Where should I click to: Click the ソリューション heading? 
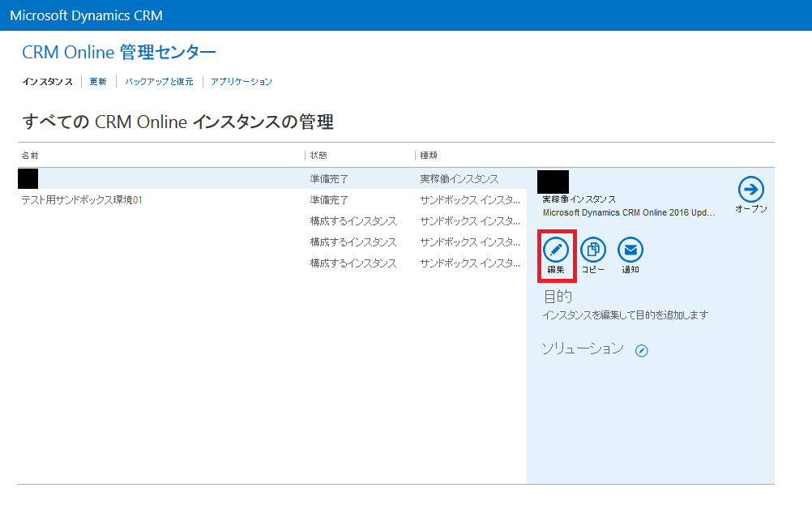(583, 349)
